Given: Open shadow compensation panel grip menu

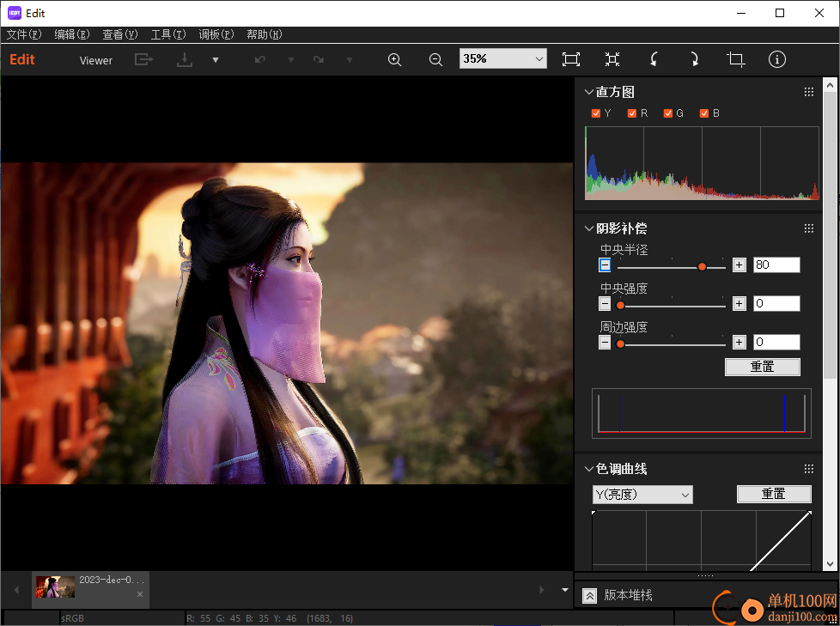Looking at the screenshot, I should pyautogui.click(x=809, y=228).
